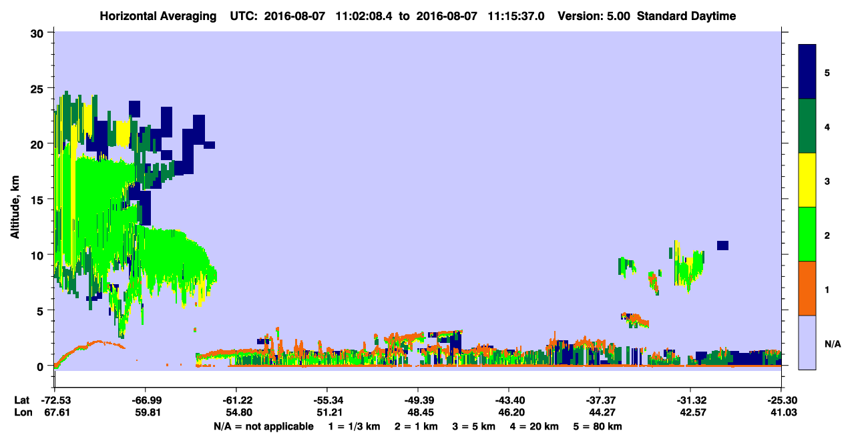
Task: Click the '3 = 5 km' legend note
Action: point(475,426)
